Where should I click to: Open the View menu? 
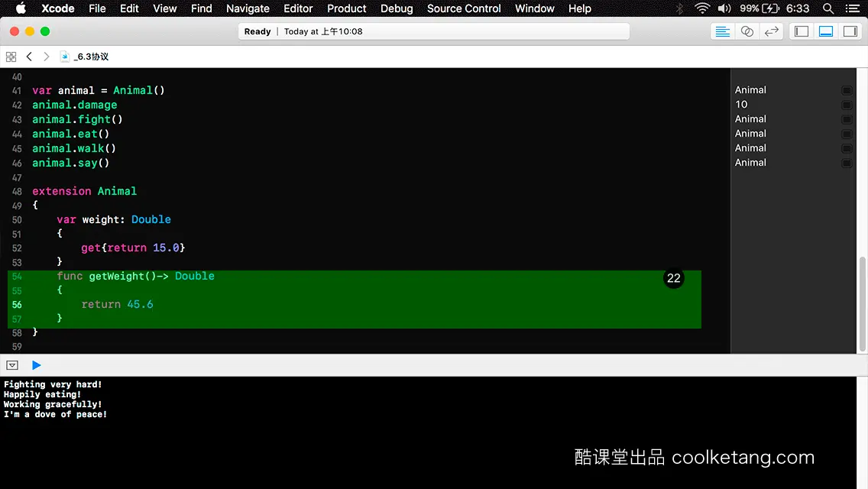pos(164,8)
